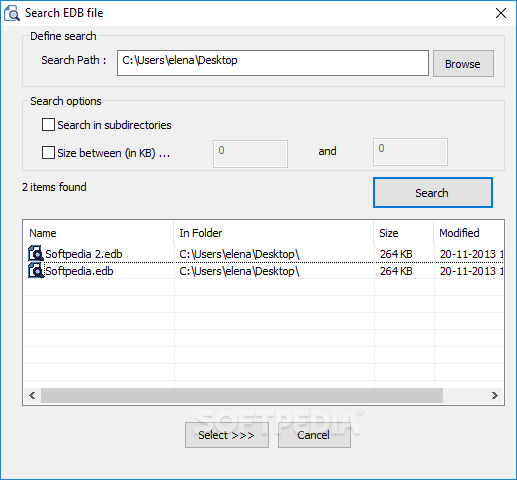Select the Softpedia.edb file name
The image size is (517, 480).
point(79,271)
